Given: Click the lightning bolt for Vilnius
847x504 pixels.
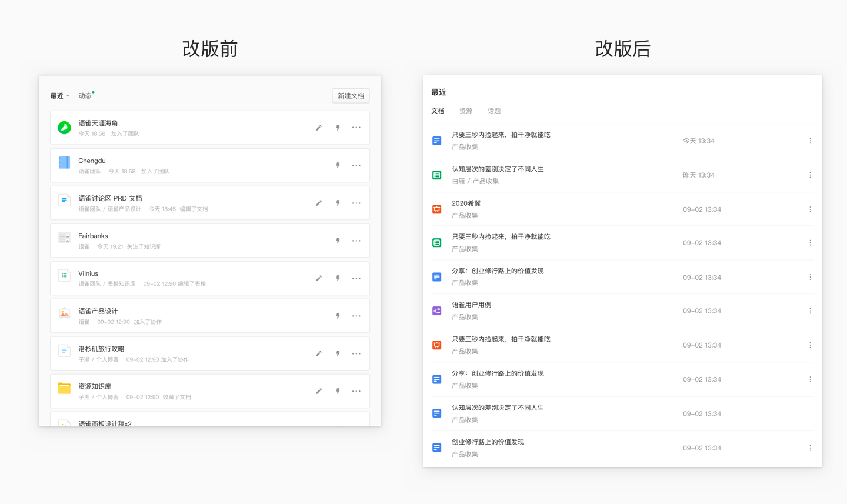Looking at the screenshot, I should point(338,278).
